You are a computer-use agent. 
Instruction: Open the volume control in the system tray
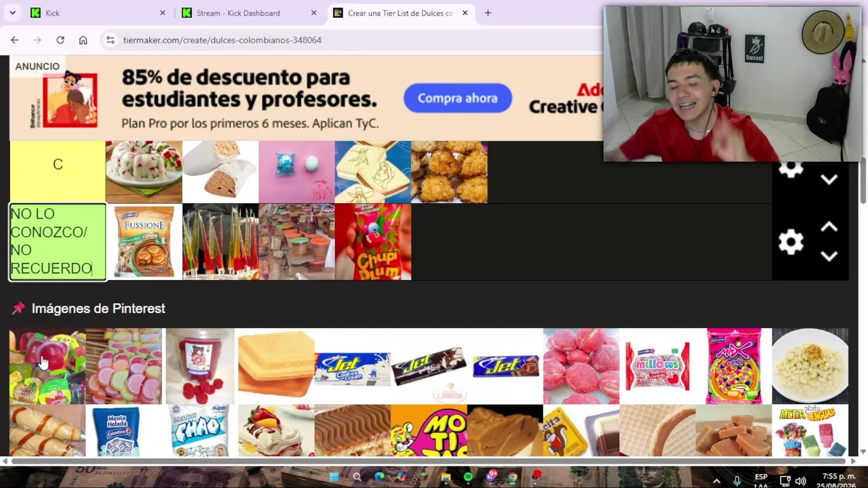pos(800,481)
